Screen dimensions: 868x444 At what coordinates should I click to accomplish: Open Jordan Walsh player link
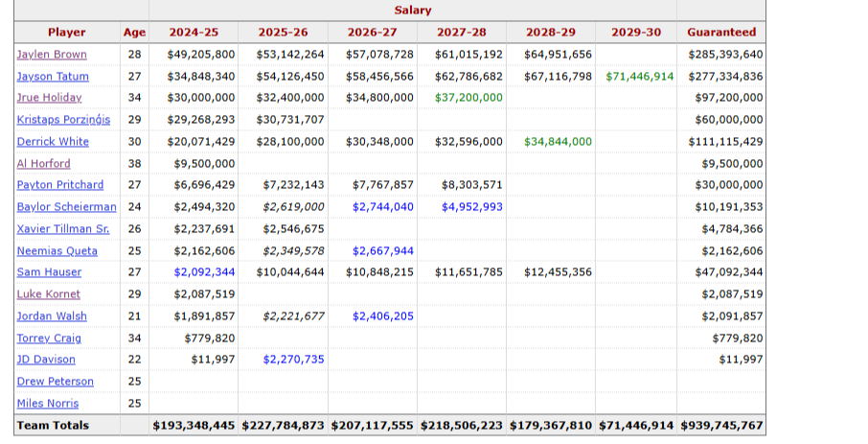point(52,316)
